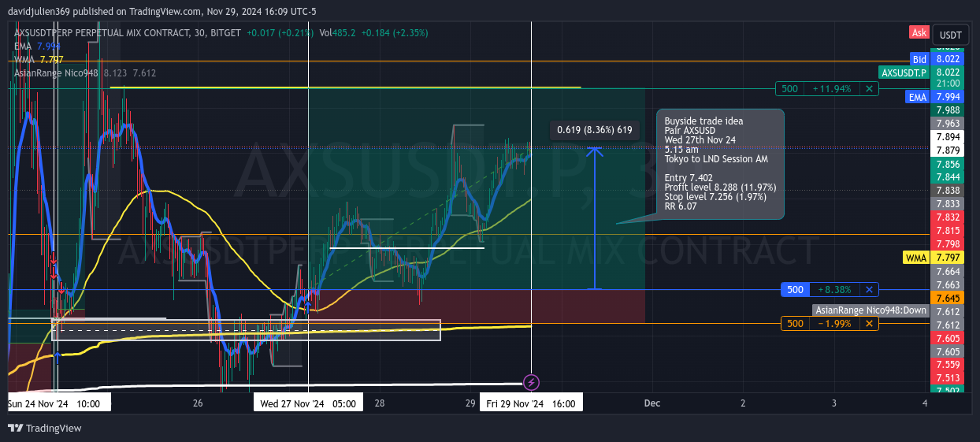Click the blue 500 quantity on the +8.38% position

[795, 290]
